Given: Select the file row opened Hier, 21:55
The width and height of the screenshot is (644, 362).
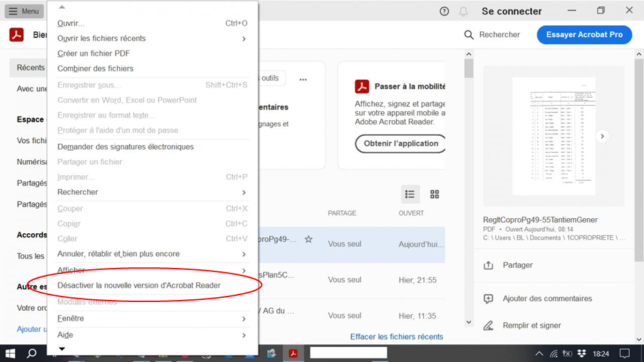Looking at the screenshot, I should pos(352,280).
